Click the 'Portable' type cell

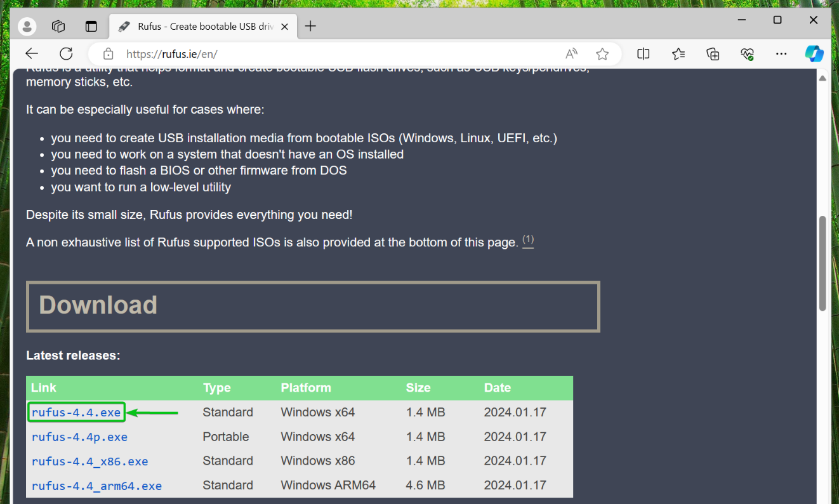tap(226, 437)
